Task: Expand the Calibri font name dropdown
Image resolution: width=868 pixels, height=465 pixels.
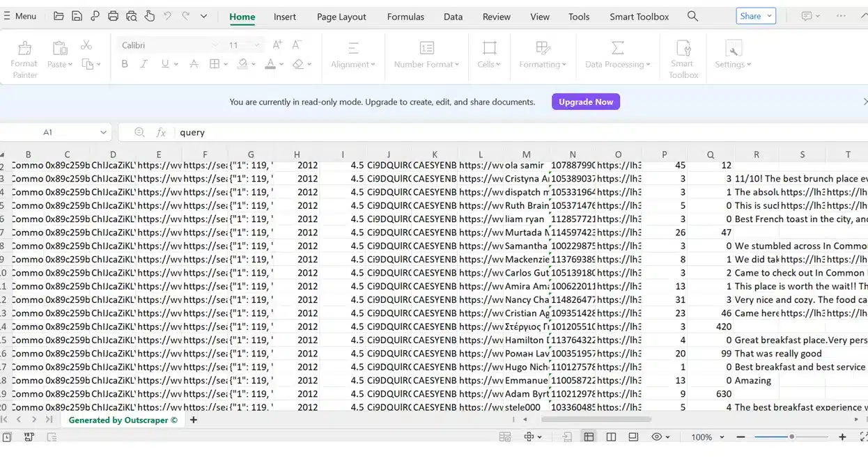Action: [x=215, y=45]
